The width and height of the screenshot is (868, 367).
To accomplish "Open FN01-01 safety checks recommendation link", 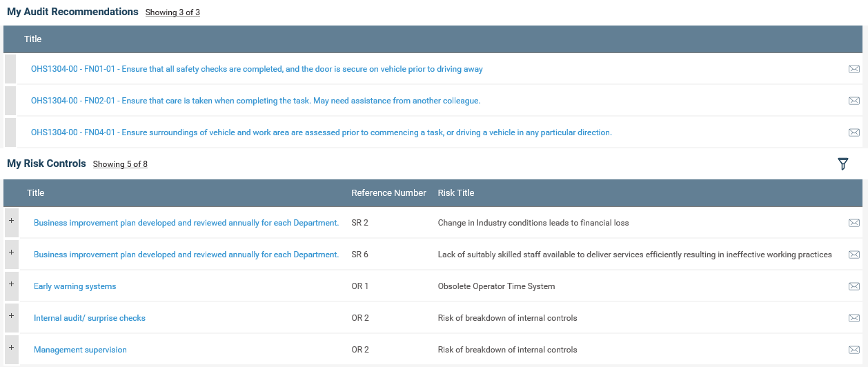I will click(257, 69).
